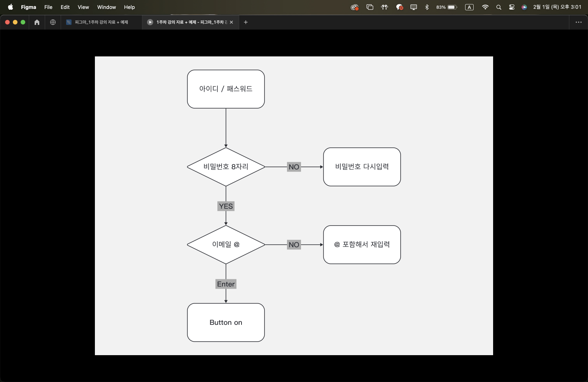Open the View menu

point(83,7)
